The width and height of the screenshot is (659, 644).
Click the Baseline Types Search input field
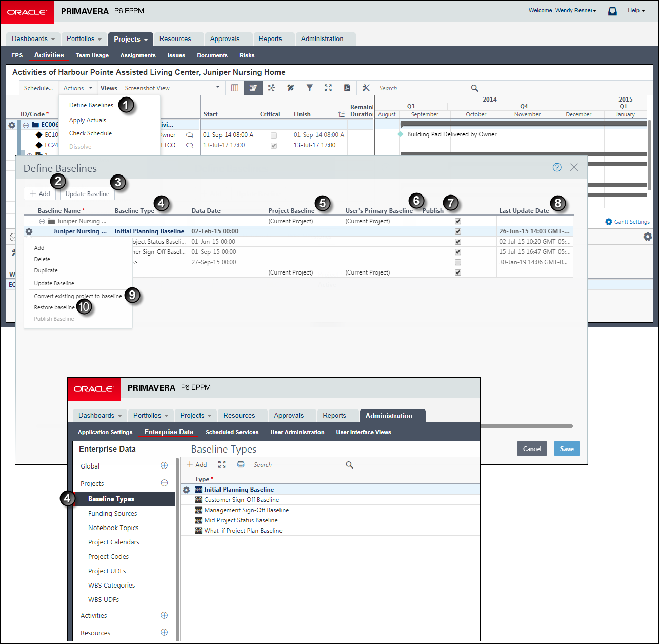297,465
